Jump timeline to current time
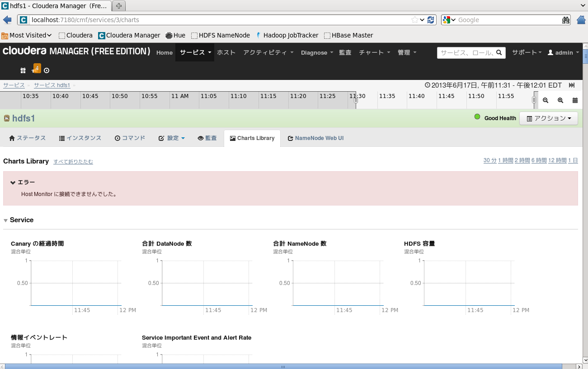 coord(572,85)
